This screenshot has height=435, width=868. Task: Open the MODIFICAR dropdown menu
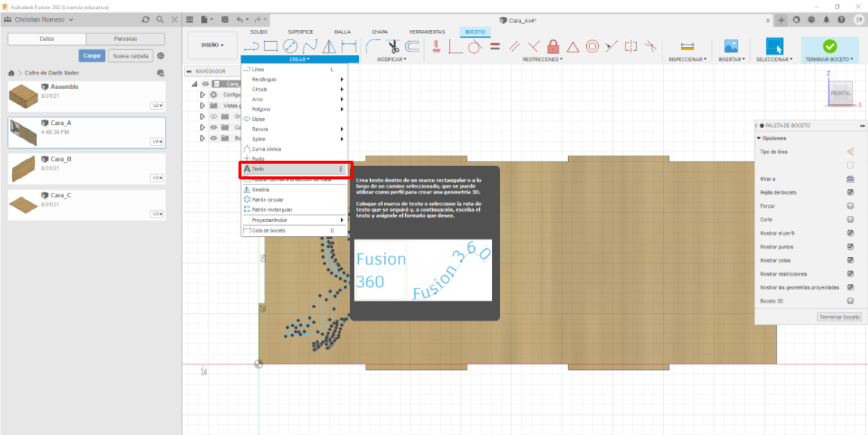(x=392, y=59)
